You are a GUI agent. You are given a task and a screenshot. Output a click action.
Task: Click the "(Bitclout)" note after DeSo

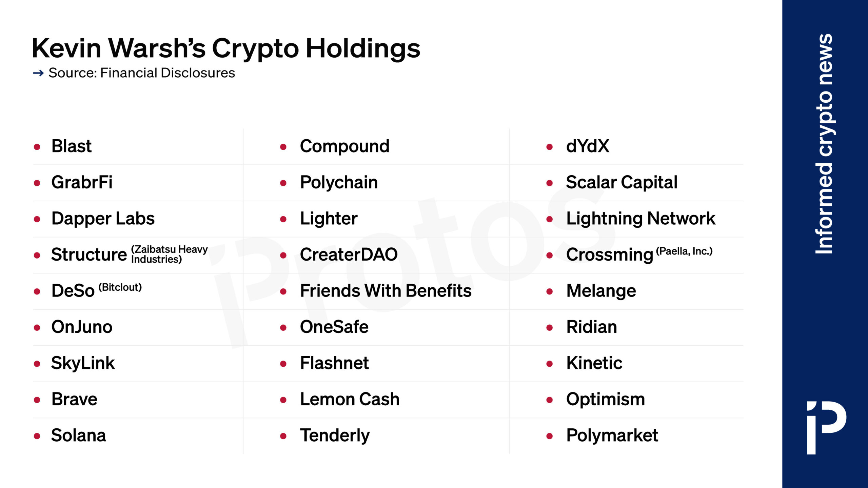120,287
